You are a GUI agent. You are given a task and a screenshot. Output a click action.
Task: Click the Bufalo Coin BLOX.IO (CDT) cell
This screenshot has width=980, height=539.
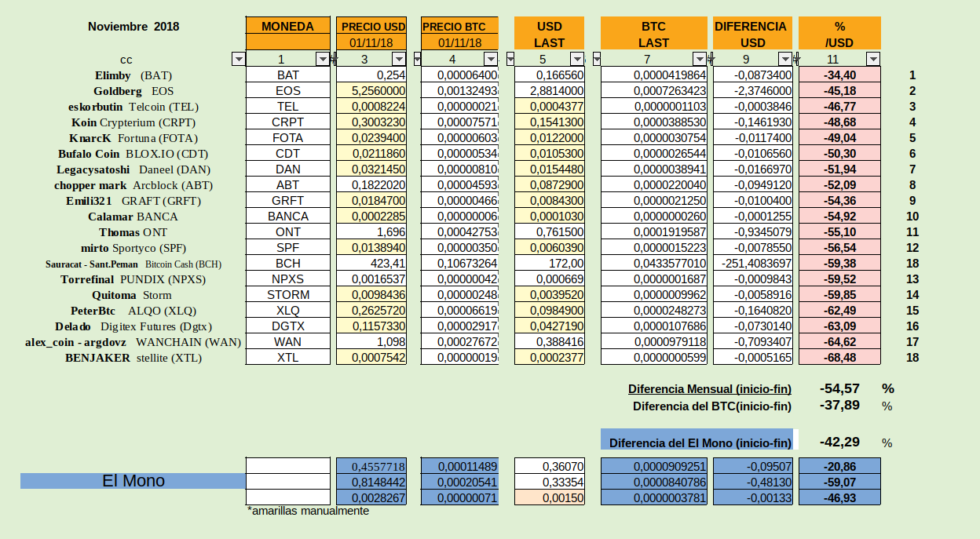pos(133,154)
